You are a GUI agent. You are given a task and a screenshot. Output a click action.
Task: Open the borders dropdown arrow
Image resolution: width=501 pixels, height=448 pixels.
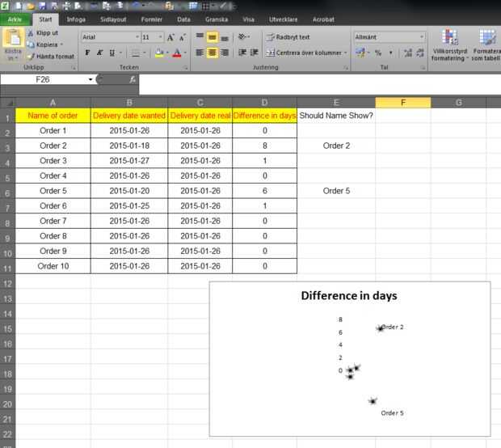145,53
